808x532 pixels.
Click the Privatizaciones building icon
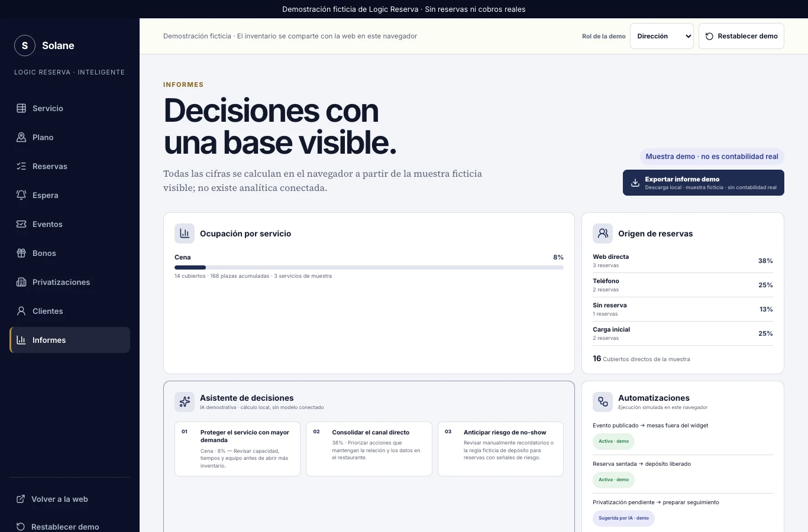[21, 282]
